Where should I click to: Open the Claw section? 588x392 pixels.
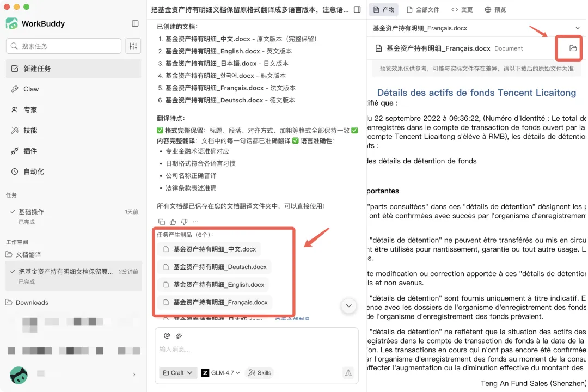tap(73, 89)
